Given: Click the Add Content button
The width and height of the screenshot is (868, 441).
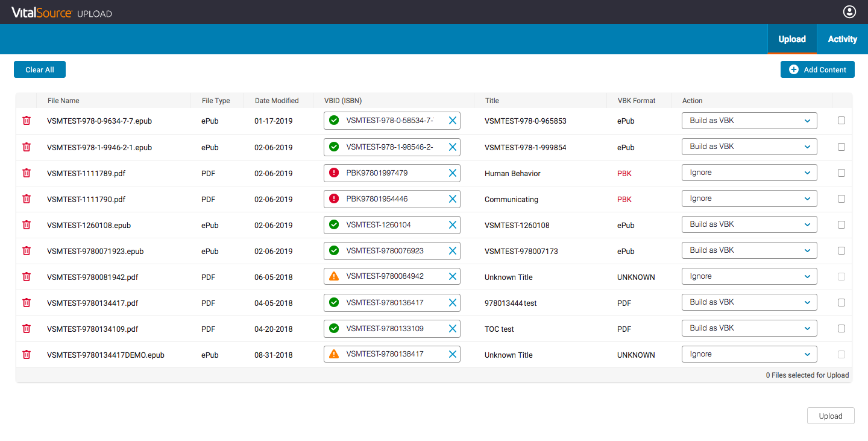Looking at the screenshot, I should pos(817,70).
